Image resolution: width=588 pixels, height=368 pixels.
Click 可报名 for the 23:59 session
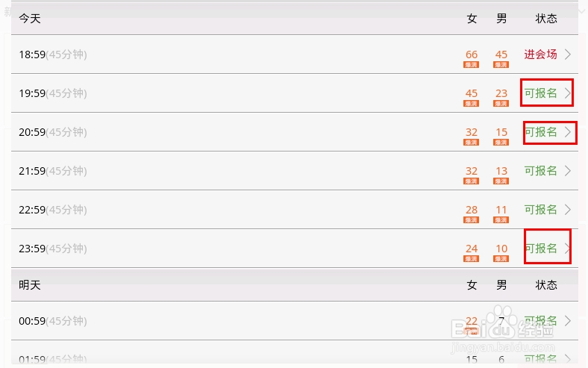[540, 249]
